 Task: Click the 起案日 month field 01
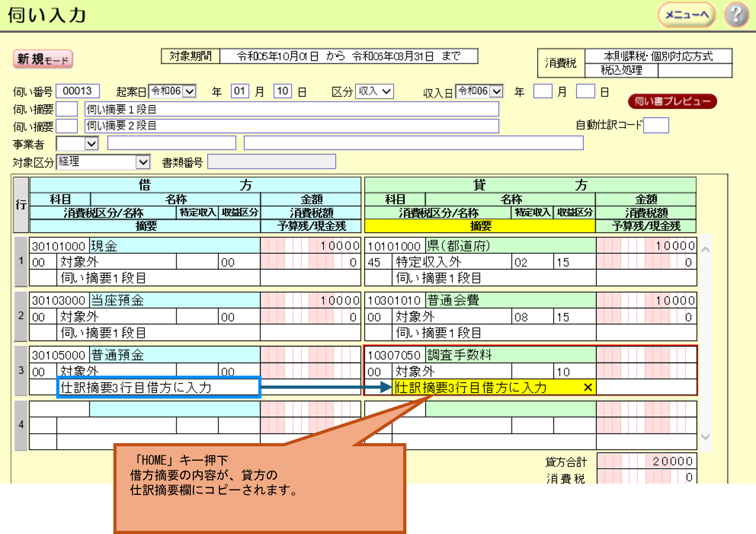coord(239,91)
